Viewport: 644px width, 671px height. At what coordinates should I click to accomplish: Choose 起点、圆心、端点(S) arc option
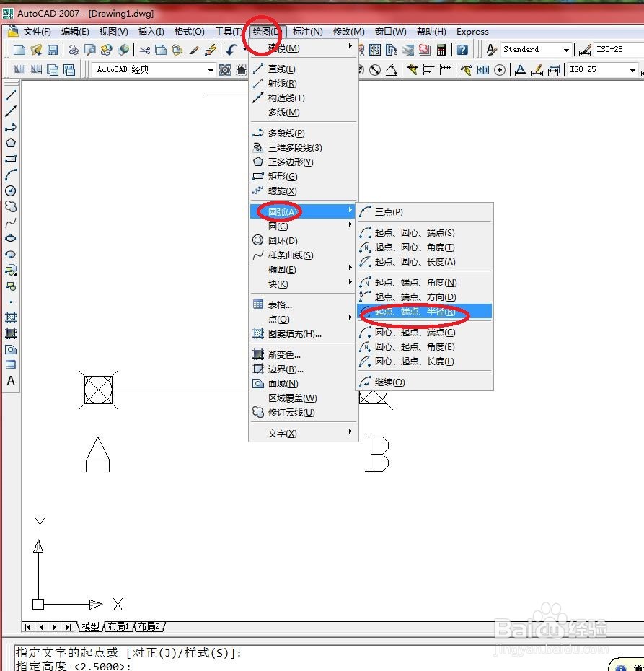424,232
